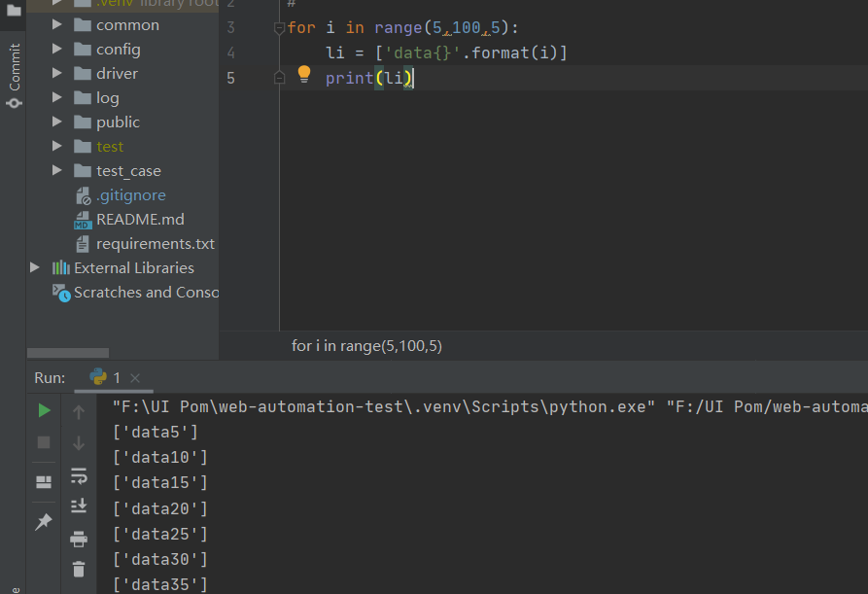Select README.md in project tree
The image size is (868, 594).
[x=140, y=219]
